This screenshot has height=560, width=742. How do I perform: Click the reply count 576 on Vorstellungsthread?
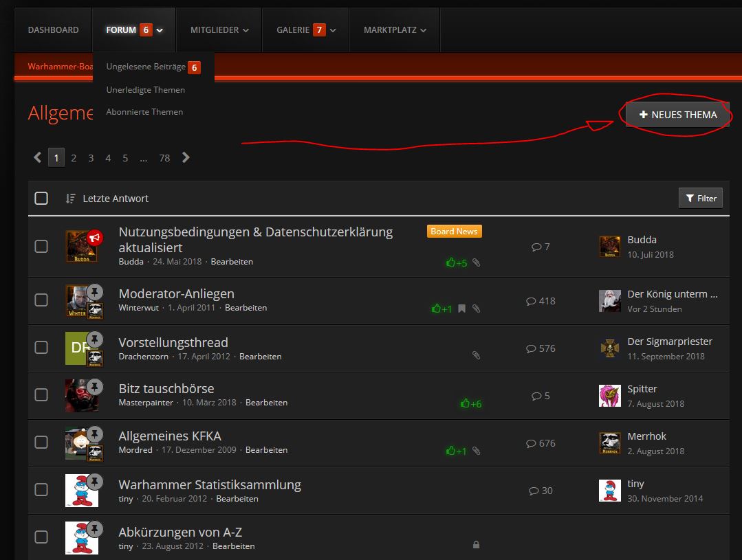click(x=541, y=348)
